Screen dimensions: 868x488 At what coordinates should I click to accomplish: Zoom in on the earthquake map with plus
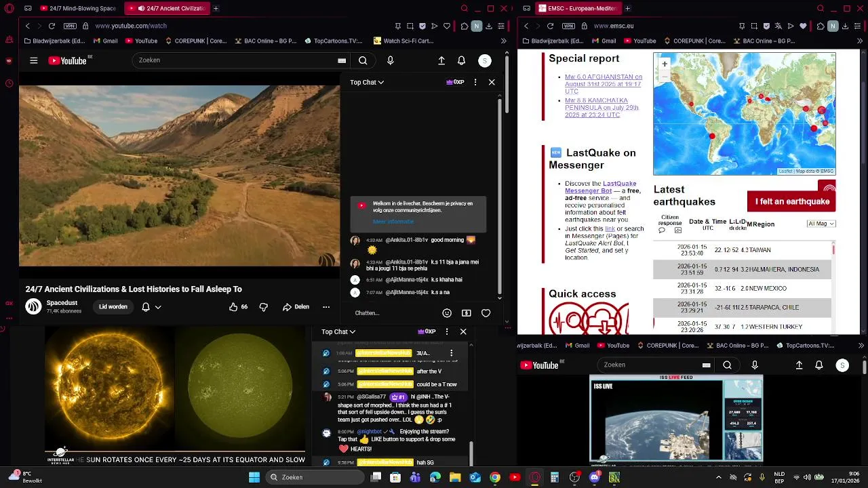[x=665, y=64]
